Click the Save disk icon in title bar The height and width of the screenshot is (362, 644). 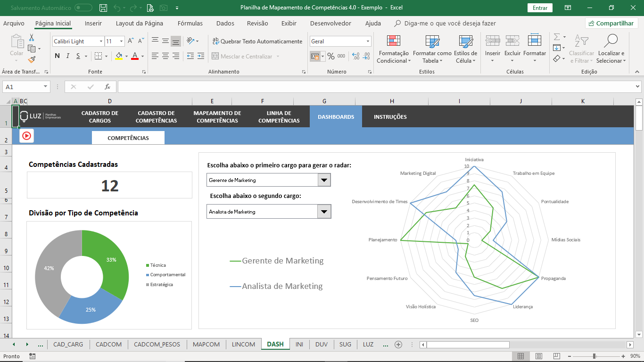(x=103, y=8)
